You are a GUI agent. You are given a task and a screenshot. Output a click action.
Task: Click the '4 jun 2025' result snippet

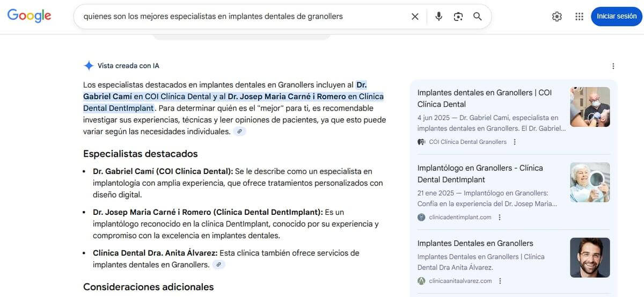pos(491,123)
